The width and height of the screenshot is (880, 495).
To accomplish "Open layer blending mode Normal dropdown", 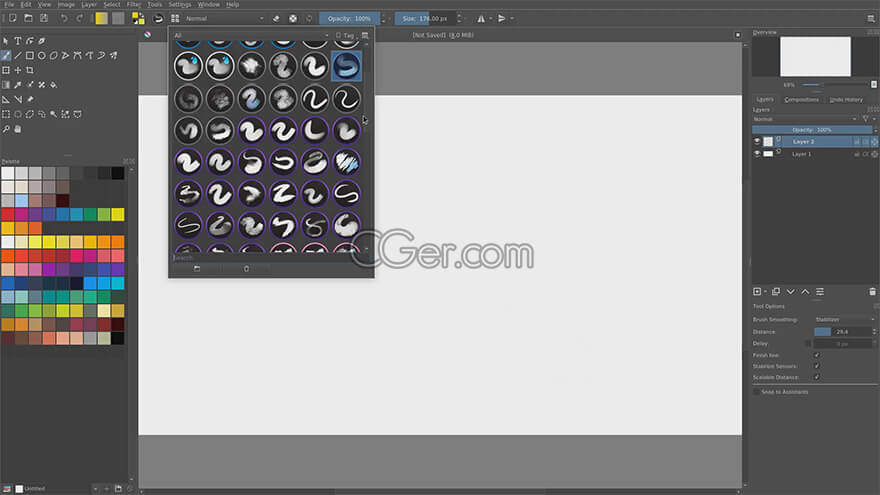I will point(805,119).
